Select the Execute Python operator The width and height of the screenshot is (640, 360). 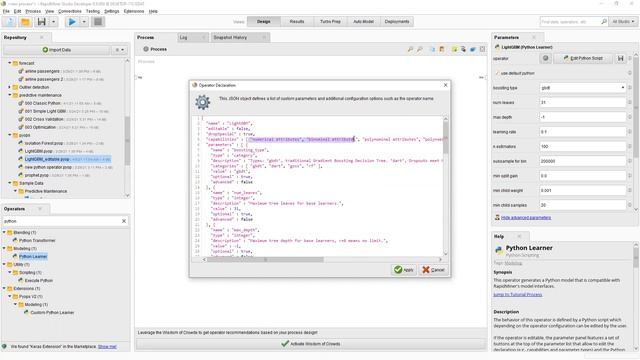38,280
